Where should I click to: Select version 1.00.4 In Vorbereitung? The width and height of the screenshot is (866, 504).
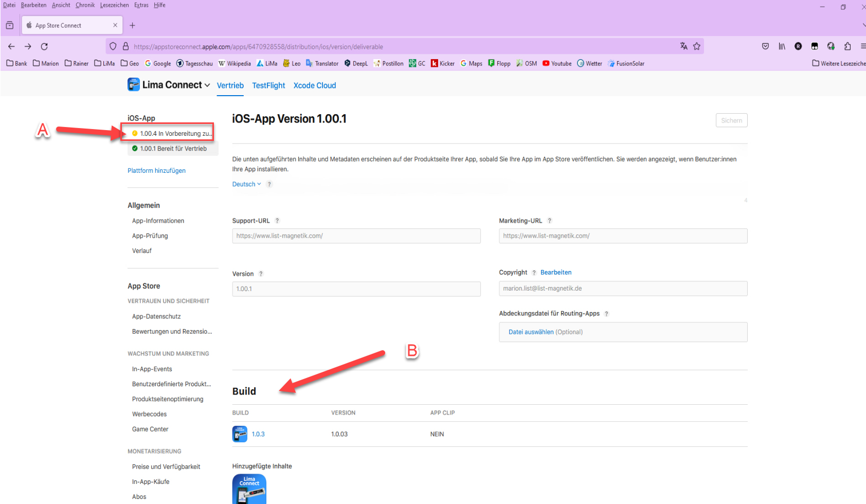point(172,134)
